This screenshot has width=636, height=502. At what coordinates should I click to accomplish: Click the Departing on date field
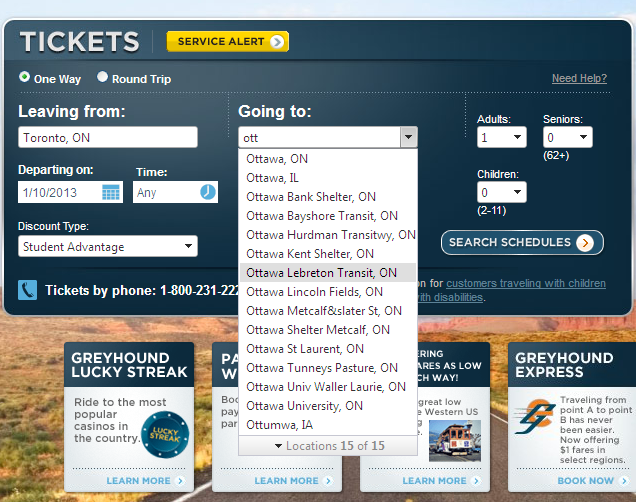coord(70,192)
